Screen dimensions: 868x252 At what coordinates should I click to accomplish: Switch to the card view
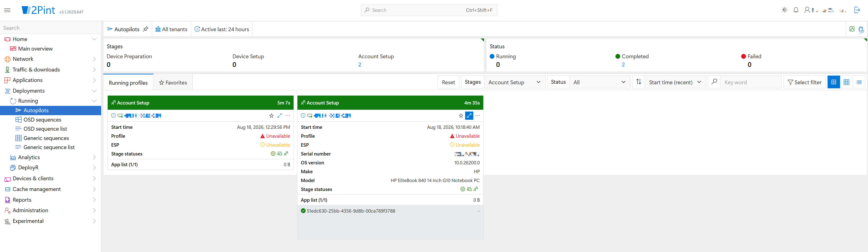tap(834, 82)
